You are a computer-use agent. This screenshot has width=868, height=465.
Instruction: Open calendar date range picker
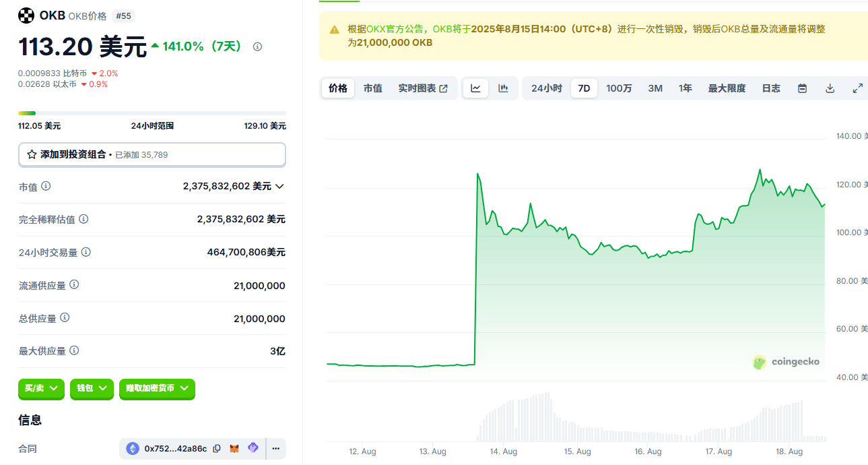[x=802, y=88]
